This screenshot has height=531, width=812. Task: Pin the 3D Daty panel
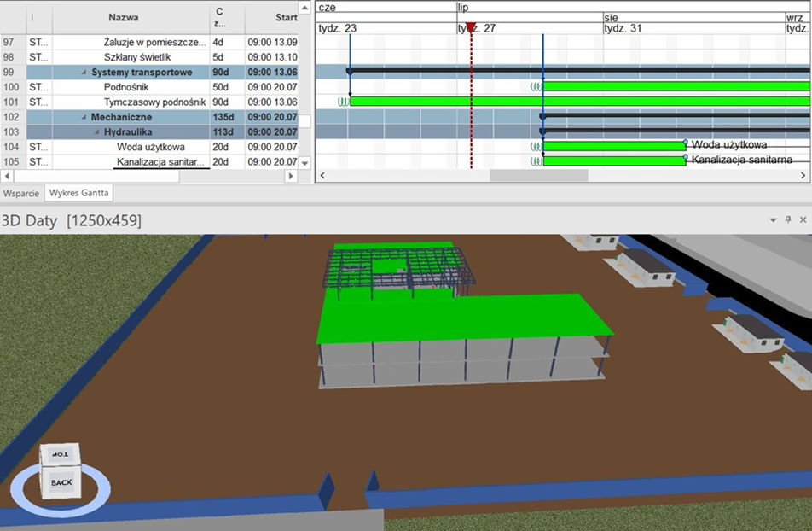point(788,220)
